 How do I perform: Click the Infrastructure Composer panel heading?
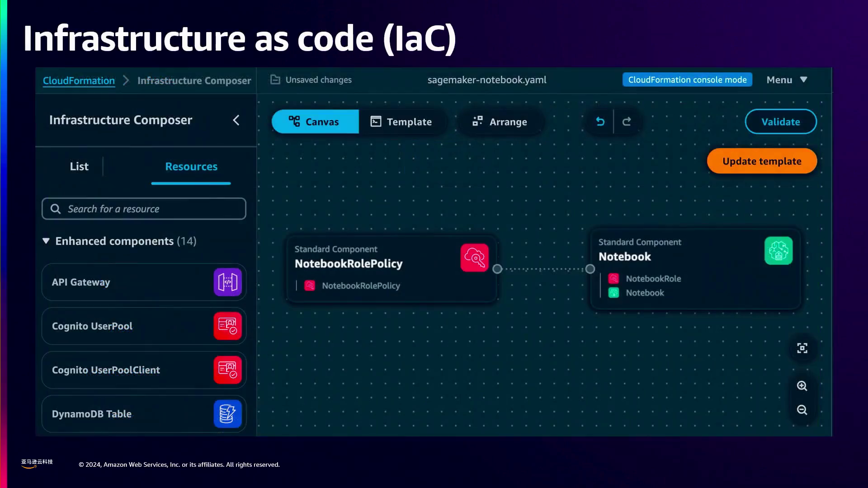pos(121,120)
